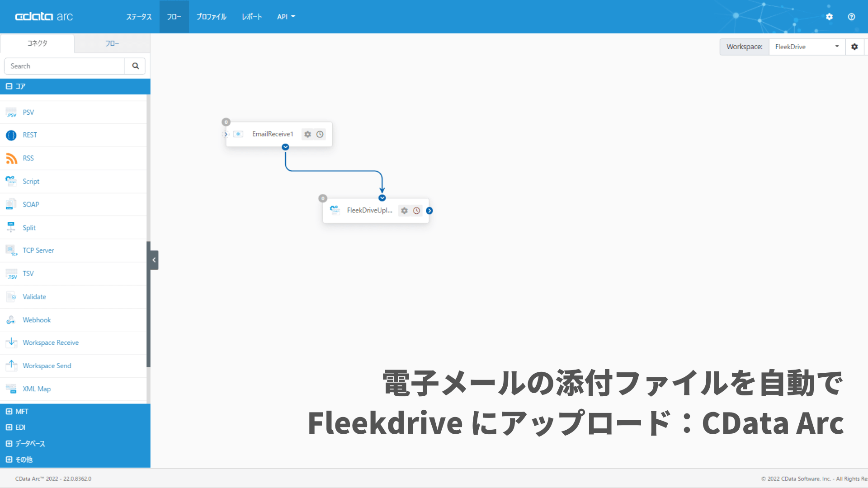The width and height of the screenshot is (868, 488).
Task: Select the Webhook connector
Action: click(x=36, y=319)
